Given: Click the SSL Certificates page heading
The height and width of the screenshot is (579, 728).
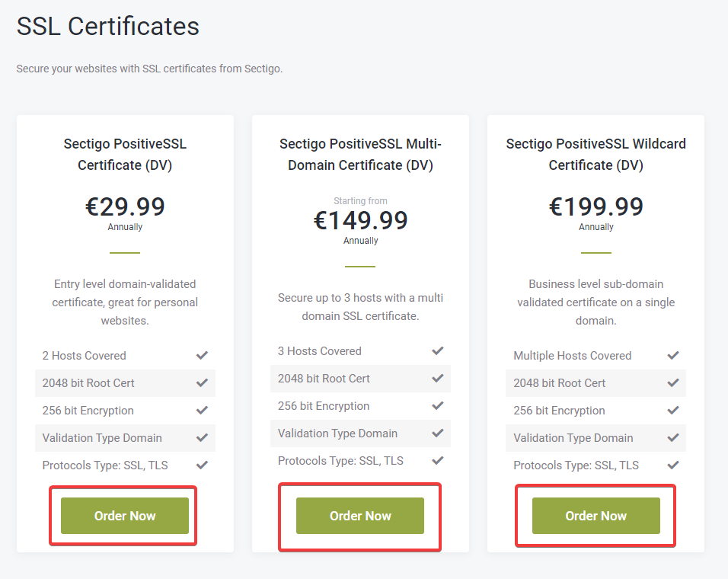Looking at the screenshot, I should (x=108, y=27).
